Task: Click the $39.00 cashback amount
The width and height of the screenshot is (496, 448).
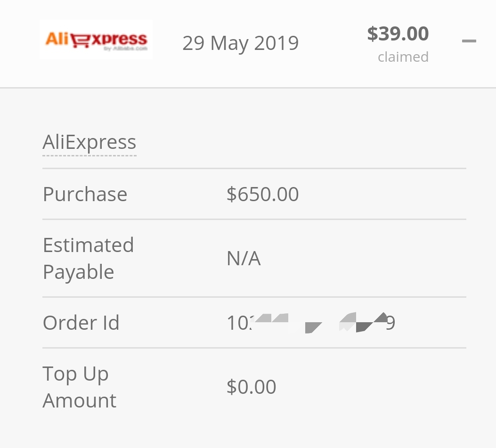Action: 398,33
